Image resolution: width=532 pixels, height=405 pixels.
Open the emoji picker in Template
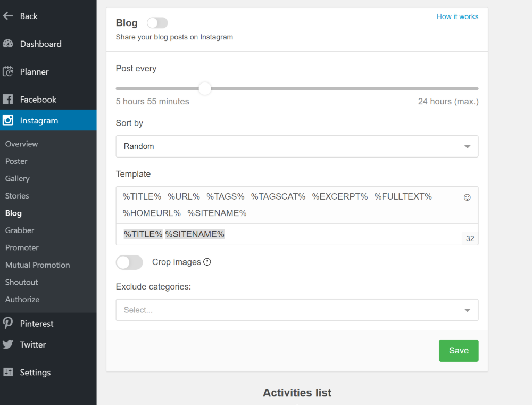pos(467,197)
